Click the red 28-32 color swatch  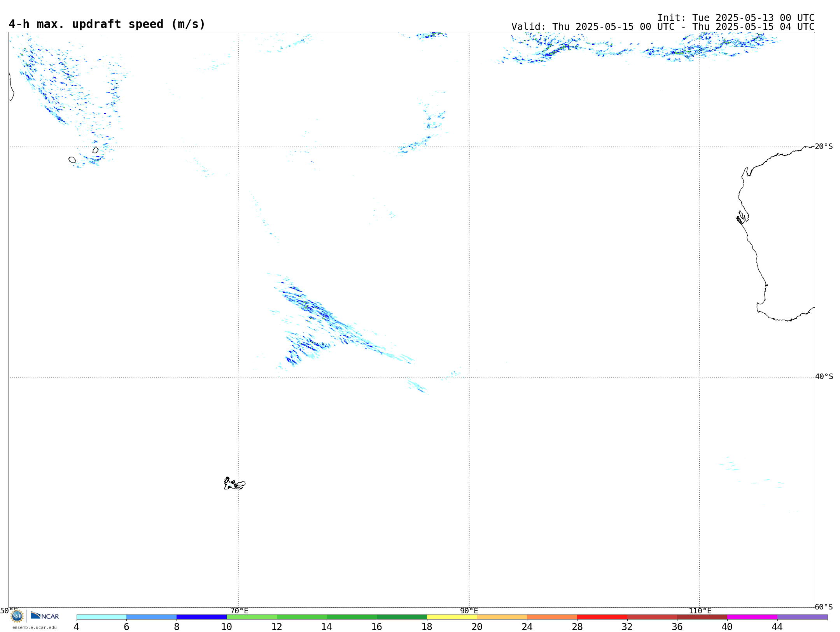[x=602, y=617]
